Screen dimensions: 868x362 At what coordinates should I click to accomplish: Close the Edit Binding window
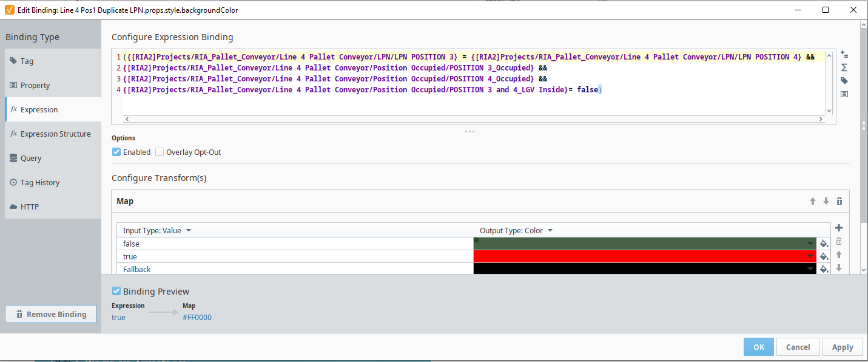[x=853, y=10]
